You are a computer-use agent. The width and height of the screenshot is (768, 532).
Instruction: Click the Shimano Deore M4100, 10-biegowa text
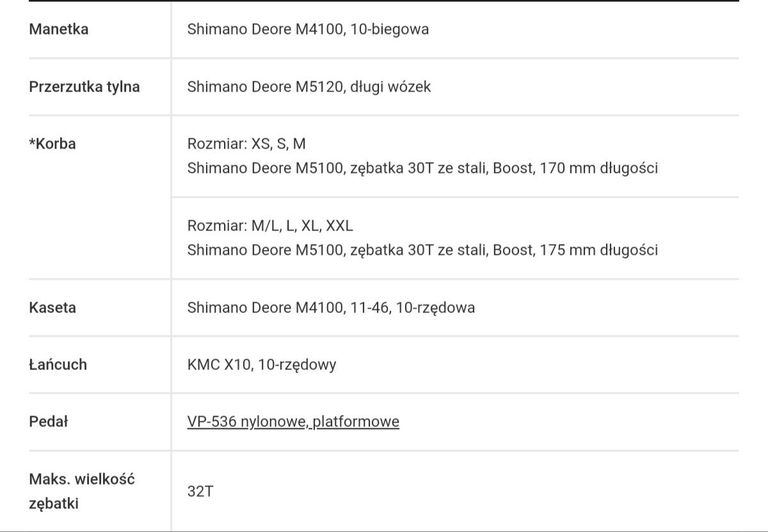click(x=308, y=29)
